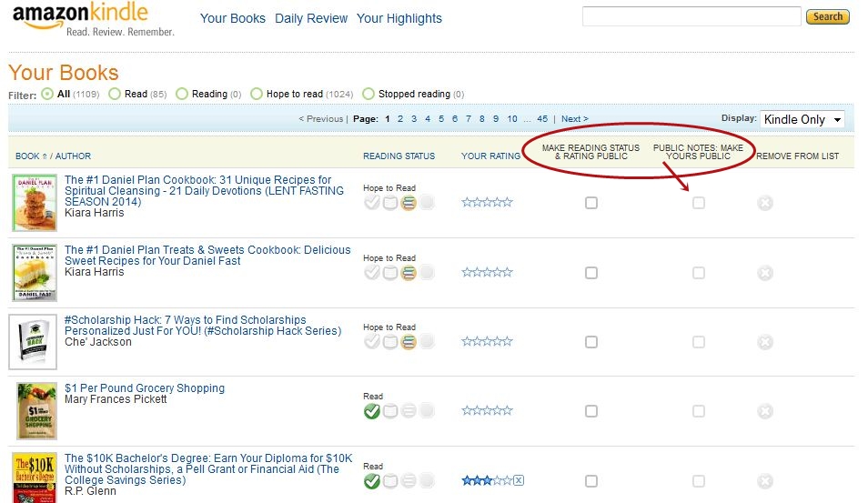Check public notes box for #Scholarship Hack
The height and width of the screenshot is (503, 868).
coord(699,342)
